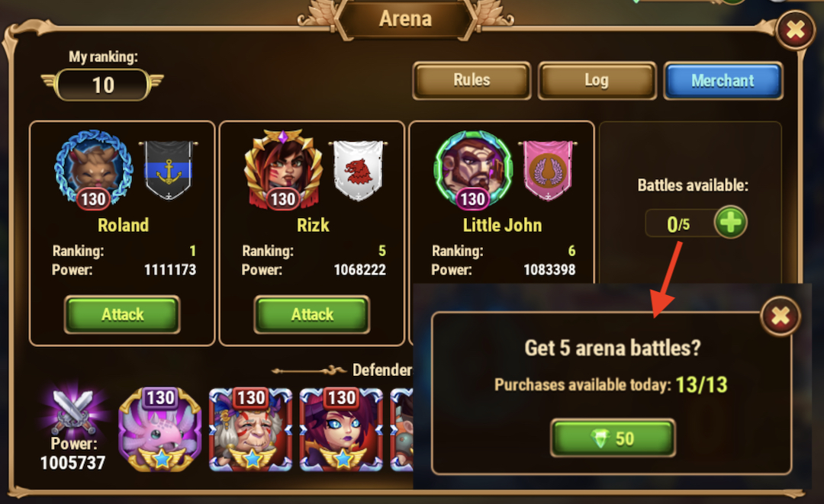
Task: Close the Arena window
Action: (x=796, y=30)
